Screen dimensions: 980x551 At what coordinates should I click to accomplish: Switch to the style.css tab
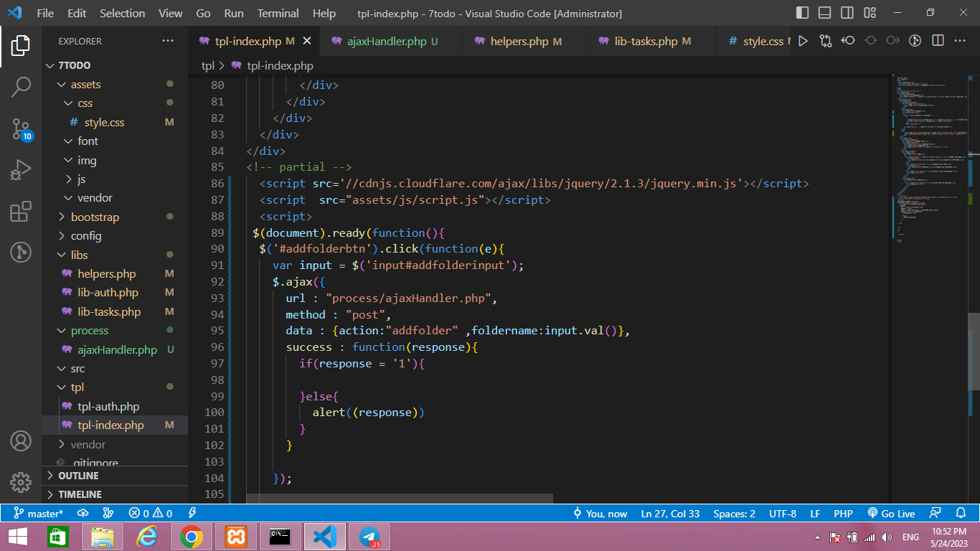pos(753,42)
